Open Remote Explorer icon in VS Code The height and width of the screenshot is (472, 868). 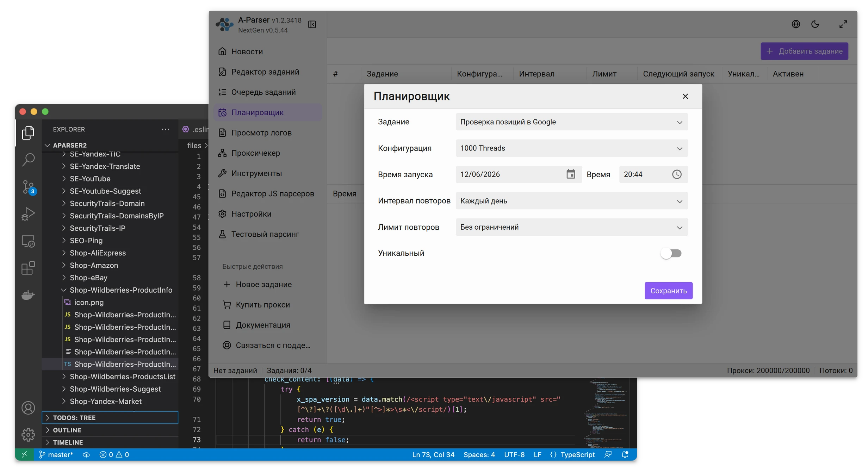tap(28, 241)
